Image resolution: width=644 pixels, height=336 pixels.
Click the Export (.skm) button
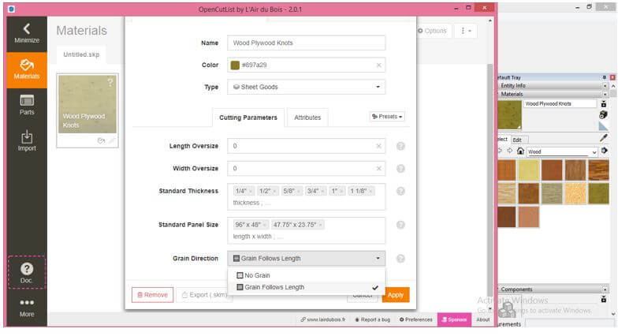[x=204, y=295]
